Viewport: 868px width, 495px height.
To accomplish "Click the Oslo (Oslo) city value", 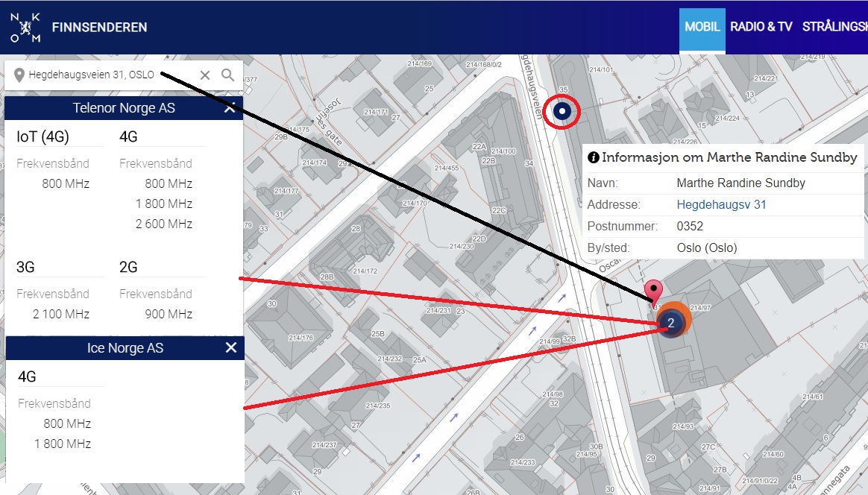I will click(x=707, y=248).
